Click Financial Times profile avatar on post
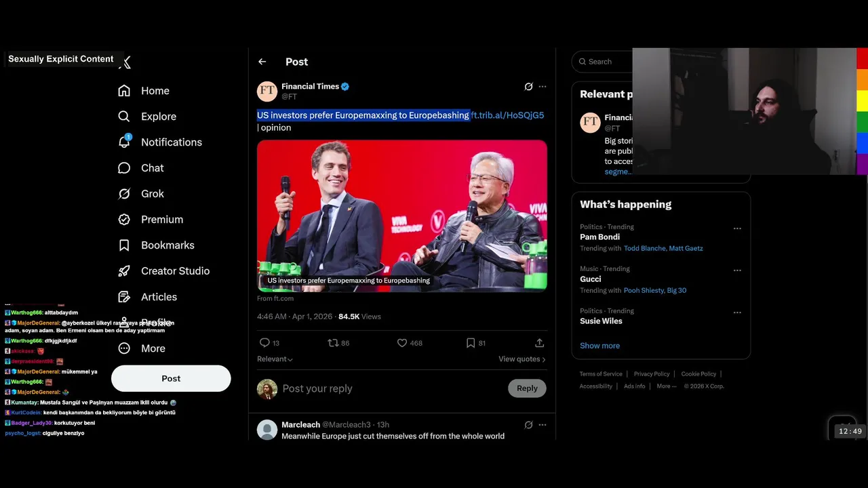The width and height of the screenshot is (868, 488). [x=267, y=91]
